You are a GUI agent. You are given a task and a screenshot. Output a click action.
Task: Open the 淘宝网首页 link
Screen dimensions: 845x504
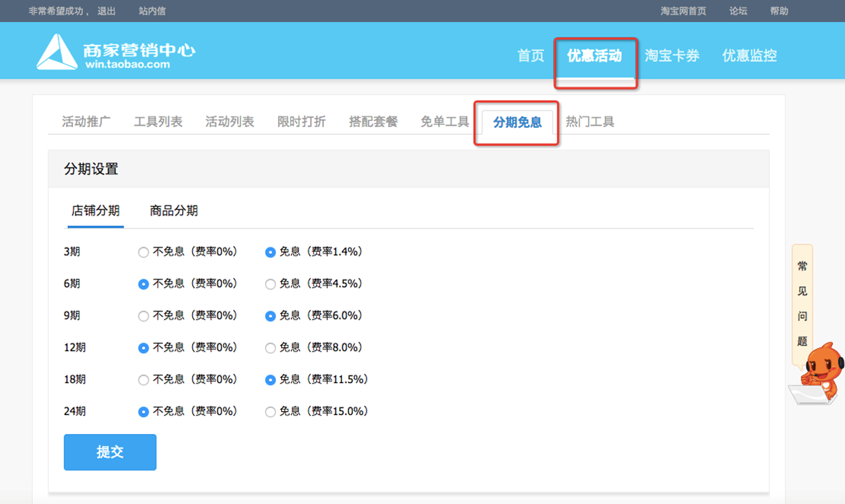pos(683,11)
